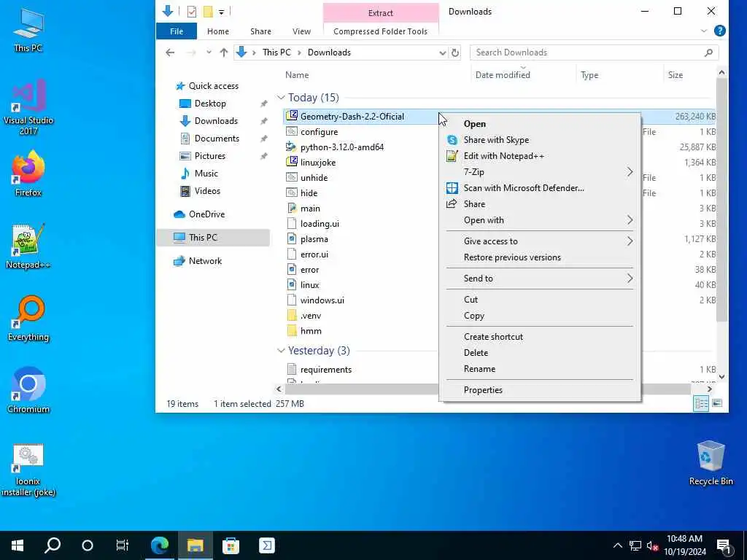Open the Recycle Bin icon
Image resolution: width=747 pixels, height=560 pixels.
click(x=711, y=462)
